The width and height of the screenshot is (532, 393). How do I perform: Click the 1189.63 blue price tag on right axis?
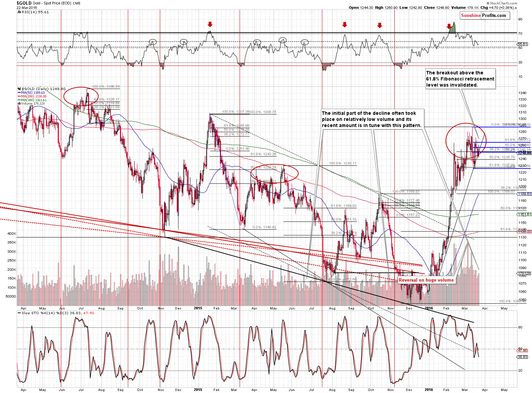coord(524,194)
